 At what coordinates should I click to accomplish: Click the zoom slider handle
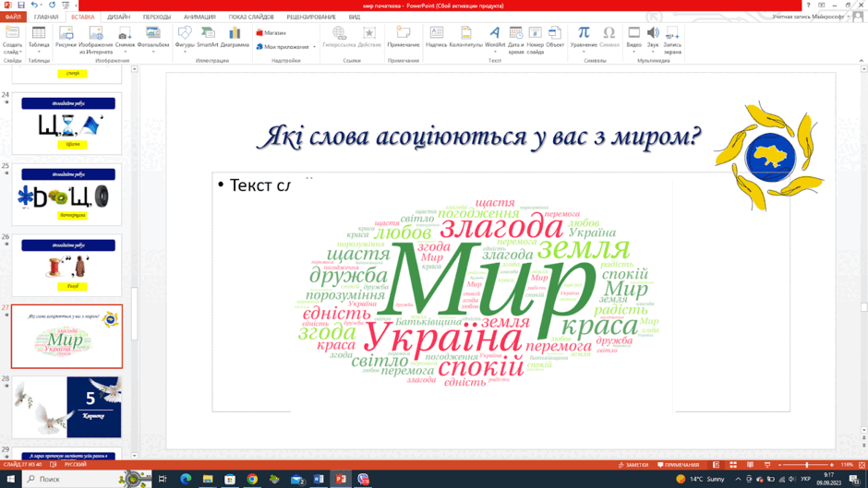[x=806, y=465]
